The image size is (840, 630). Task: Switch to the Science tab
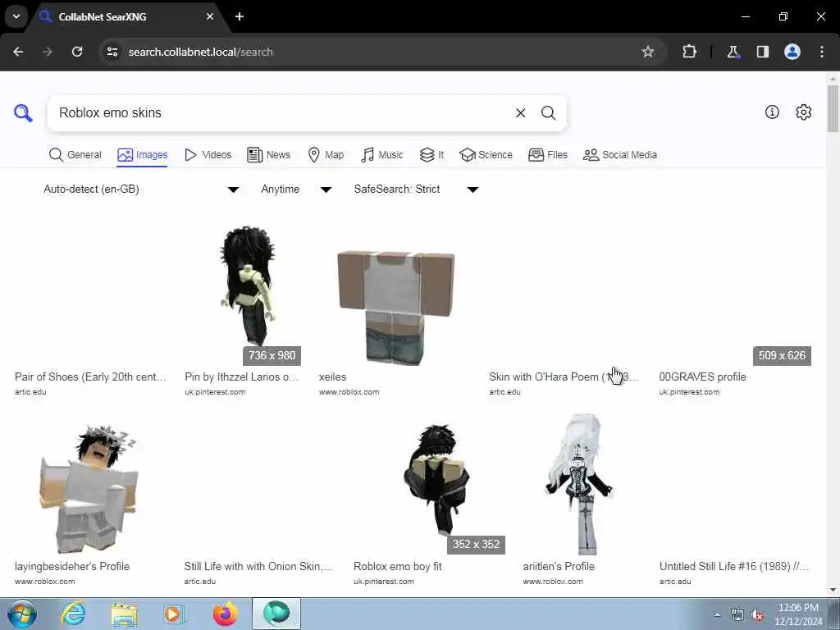click(x=486, y=155)
